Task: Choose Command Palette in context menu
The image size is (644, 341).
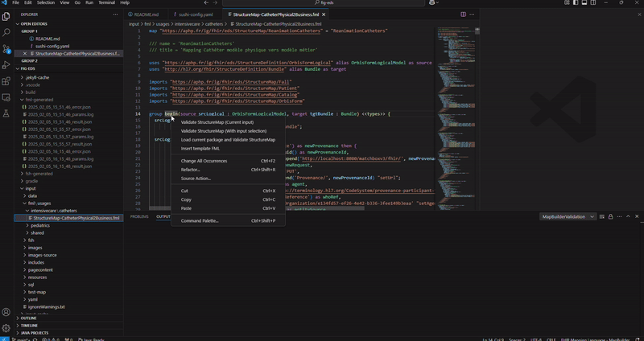Action: [228, 221]
